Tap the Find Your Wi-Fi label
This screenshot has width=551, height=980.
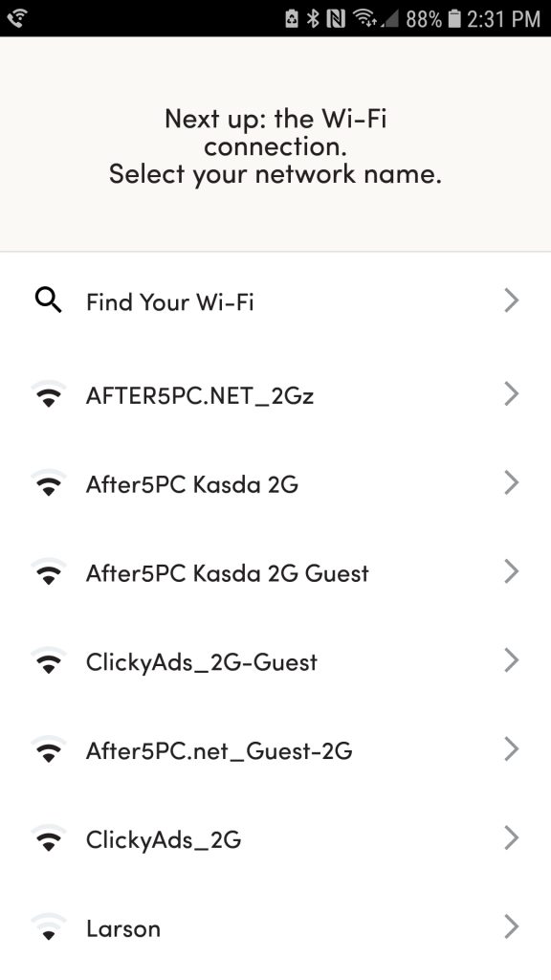click(x=170, y=302)
